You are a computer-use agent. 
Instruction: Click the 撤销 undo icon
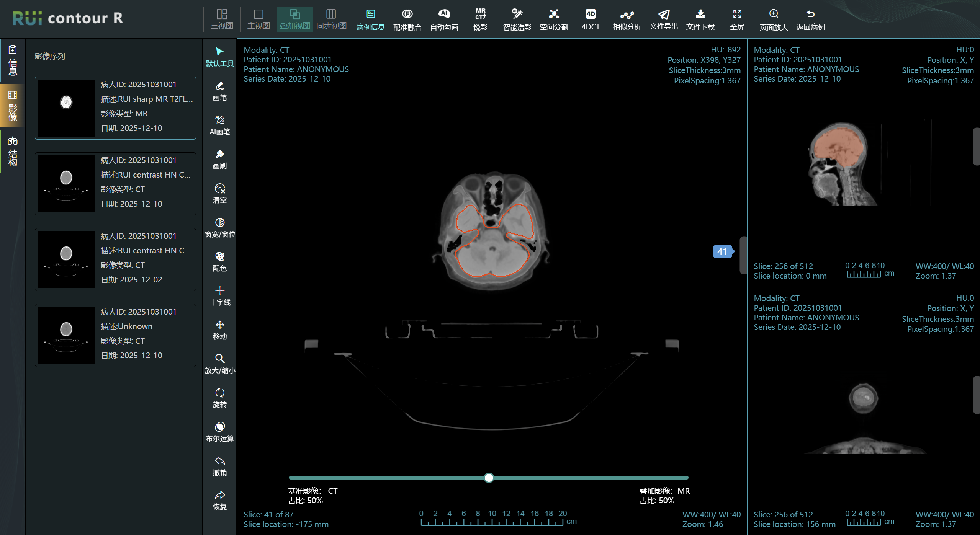(219, 461)
